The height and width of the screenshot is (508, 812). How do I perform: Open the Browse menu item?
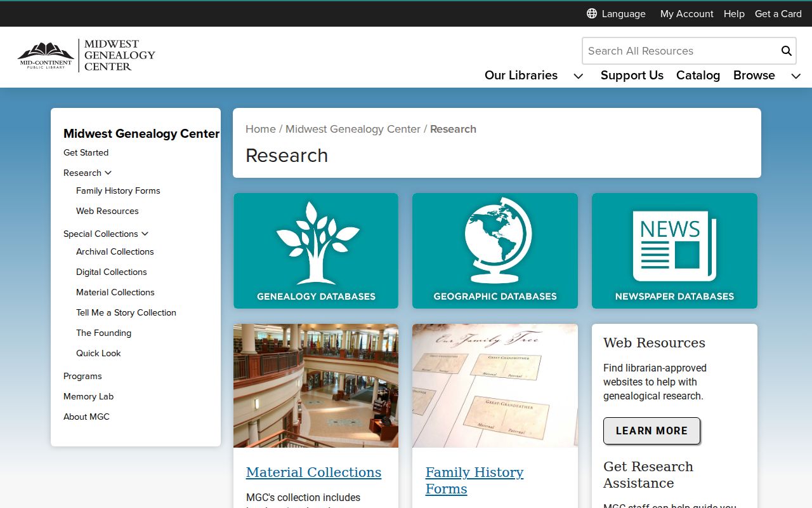coord(754,75)
